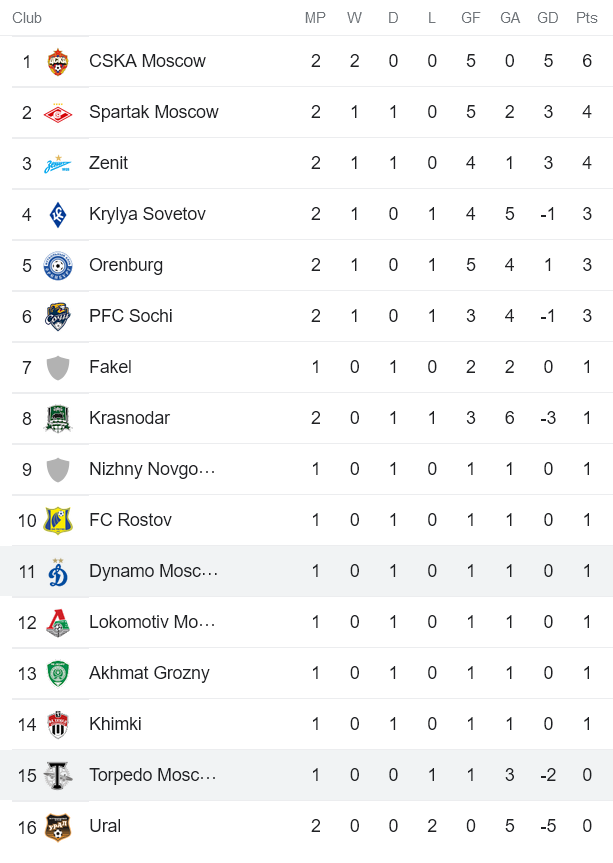Click the Krylya Sovetov crest icon

(58, 215)
